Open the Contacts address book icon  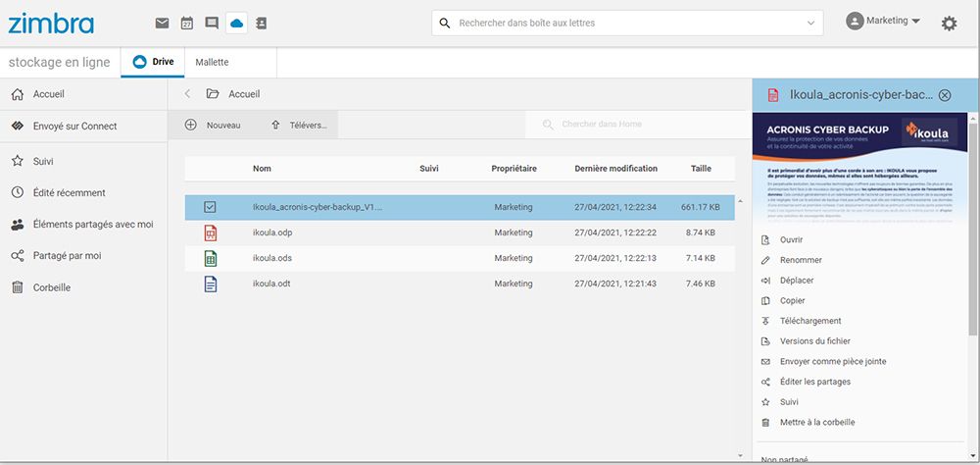(262, 24)
